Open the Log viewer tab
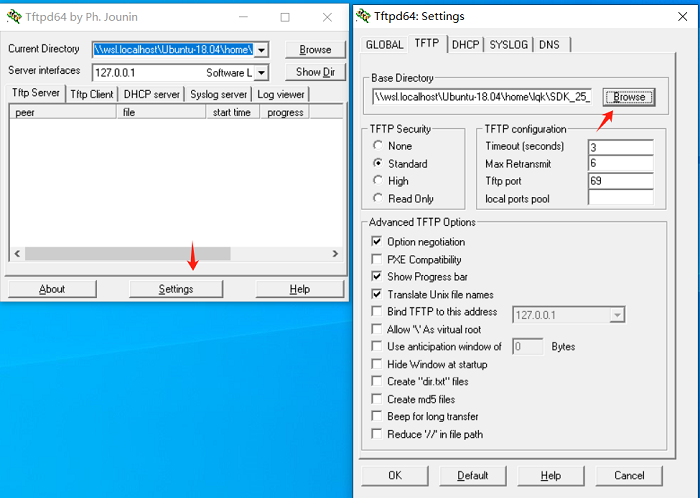 pos(280,95)
